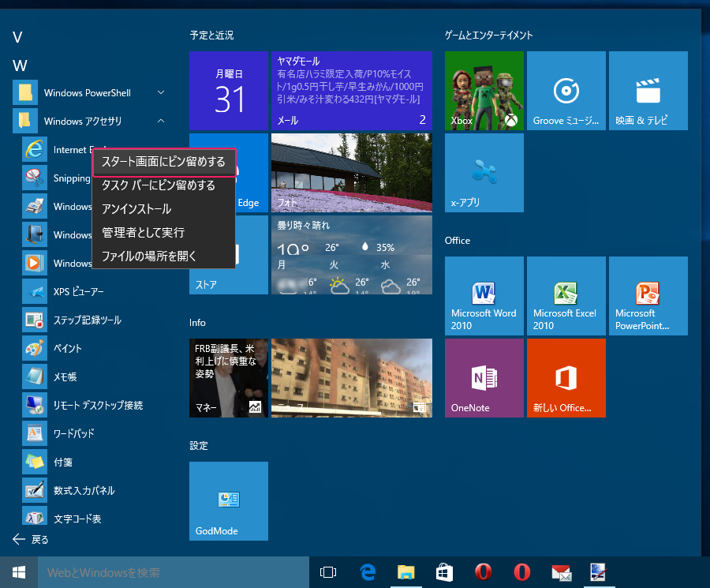Screen dimensions: 710x588
Task: Choose アンインストール from the context menu
Action: (x=163, y=209)
